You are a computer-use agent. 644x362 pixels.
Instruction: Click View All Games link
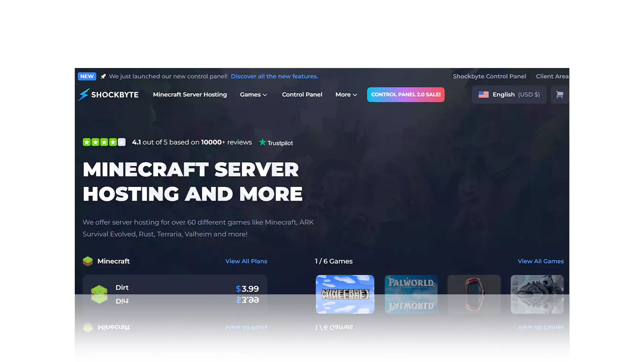541,261
